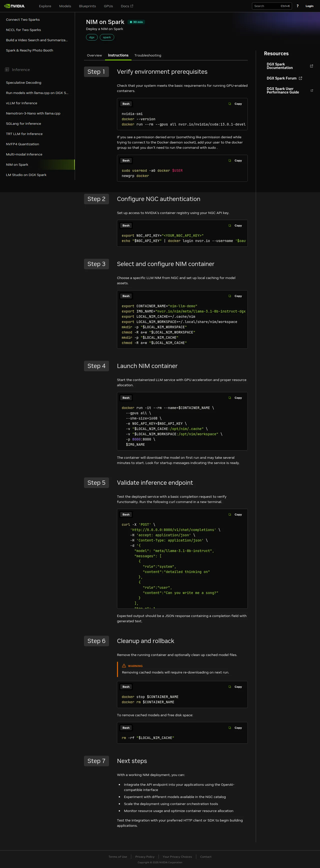
Task: Open Contact footer link
Action: (206, 856)
